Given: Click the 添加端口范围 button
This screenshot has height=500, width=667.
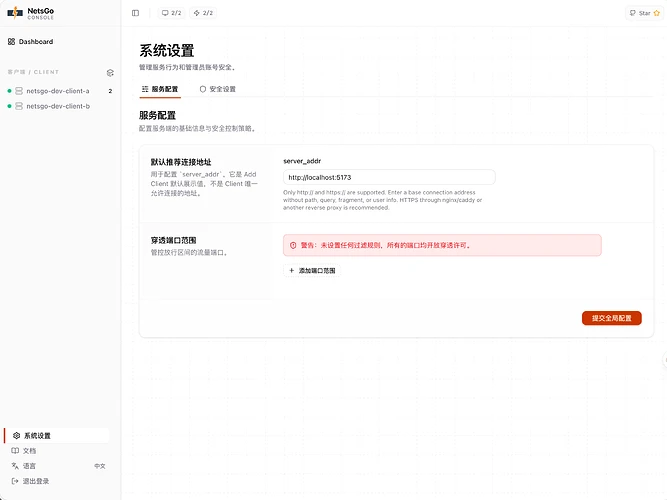Looking at the screenshot, I should pos(312,271).
